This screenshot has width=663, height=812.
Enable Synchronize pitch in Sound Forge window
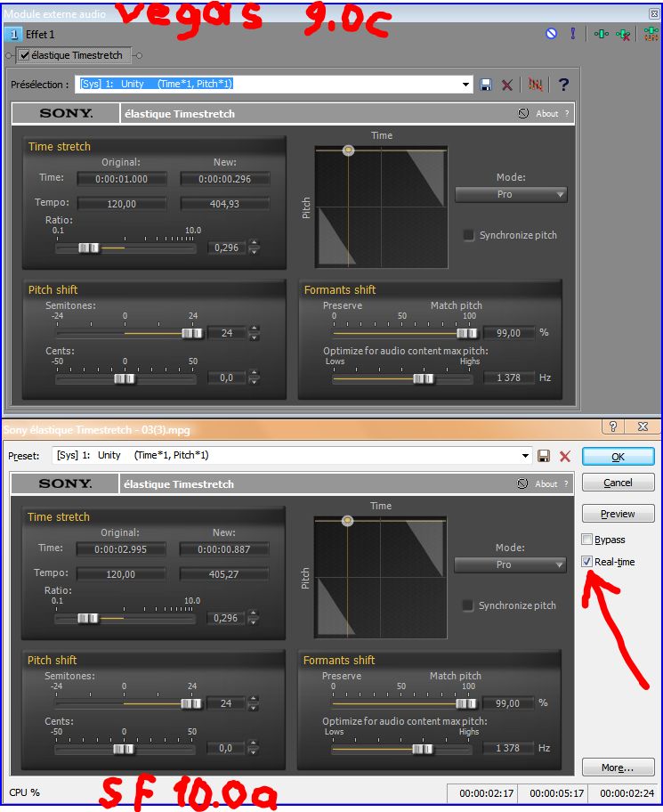pyautogui.click(x=467, y=605)
